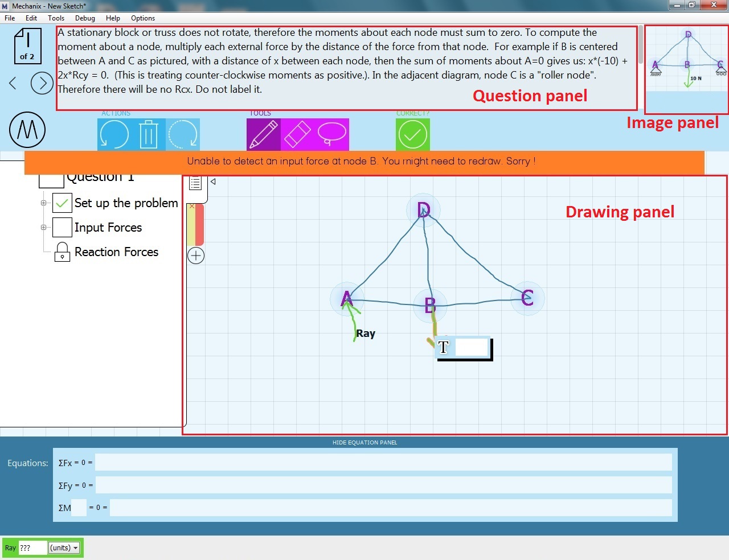The image size is (729, 560).
Task: Click the trash can delete icon
Action: pyautogui.click(x=148, y=135)
